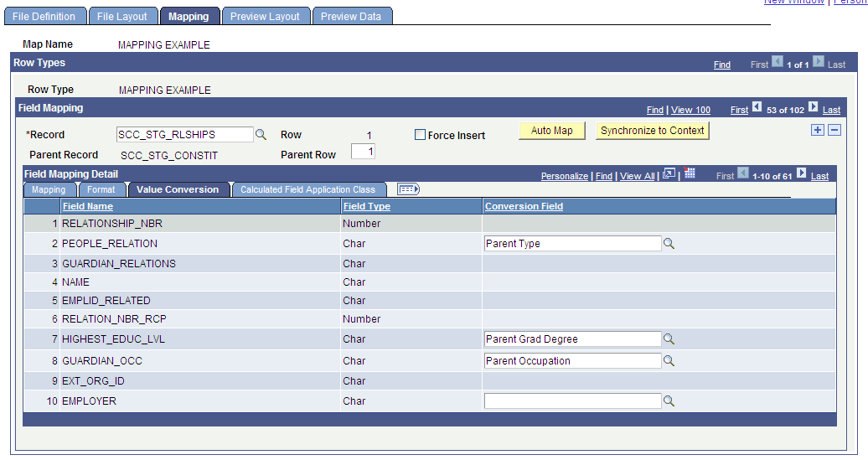Show all columns in Field Mapping Detail

point(409,189)
